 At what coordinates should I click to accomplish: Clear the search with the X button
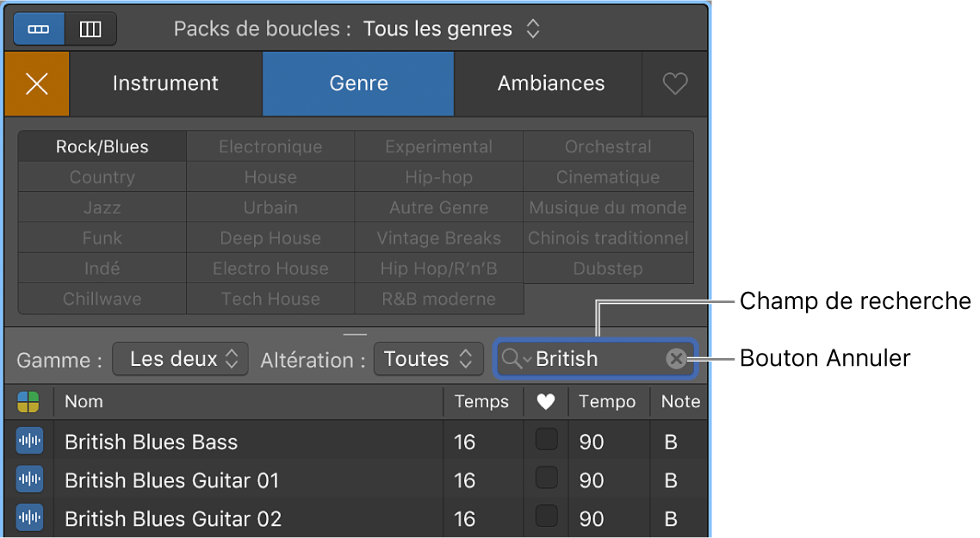click(x=675, y=359)
